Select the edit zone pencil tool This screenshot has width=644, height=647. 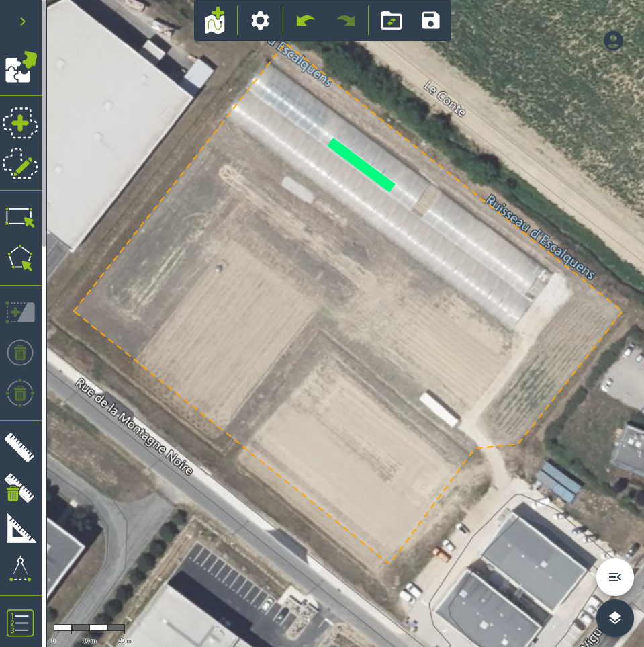point(20,163)
